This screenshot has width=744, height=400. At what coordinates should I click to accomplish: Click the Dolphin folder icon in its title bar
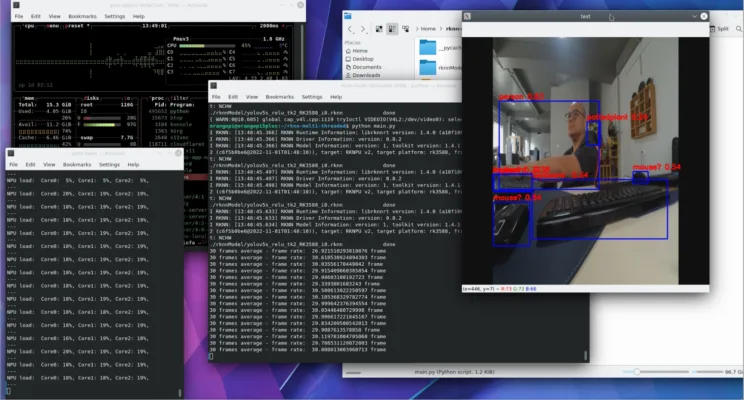click(348, 16)
